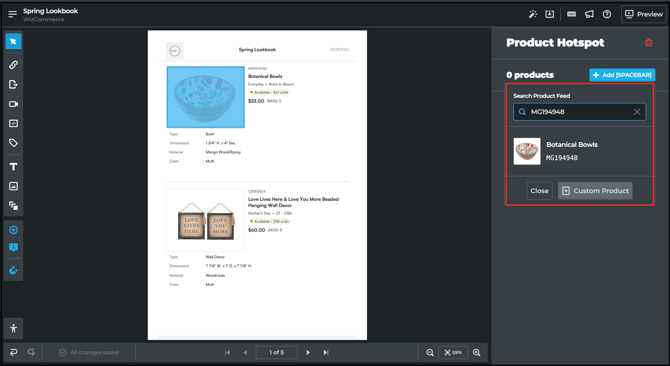Pick the Text tool
The height and width of the screenshot is (366, 670).
(x=13, y=167)
